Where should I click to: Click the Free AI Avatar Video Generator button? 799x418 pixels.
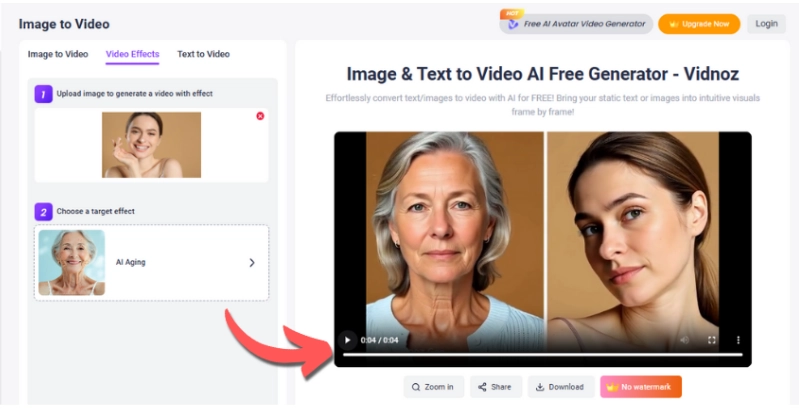576,24
